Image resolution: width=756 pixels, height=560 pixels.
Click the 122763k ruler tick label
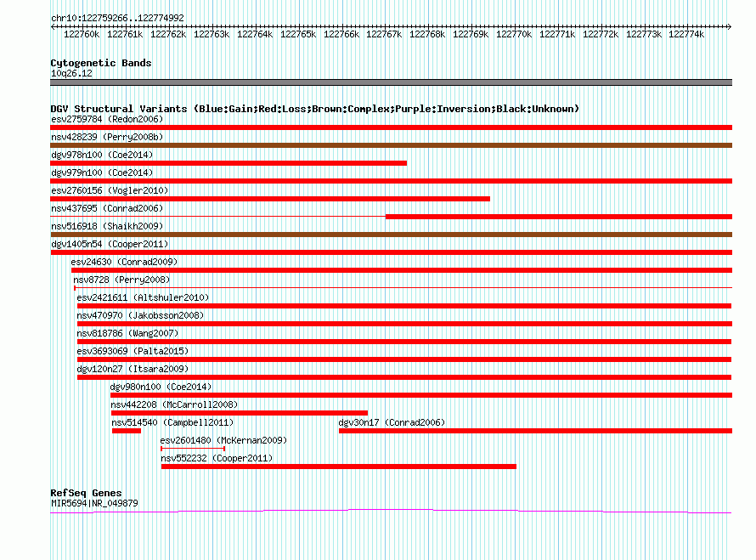pos(212,34)
